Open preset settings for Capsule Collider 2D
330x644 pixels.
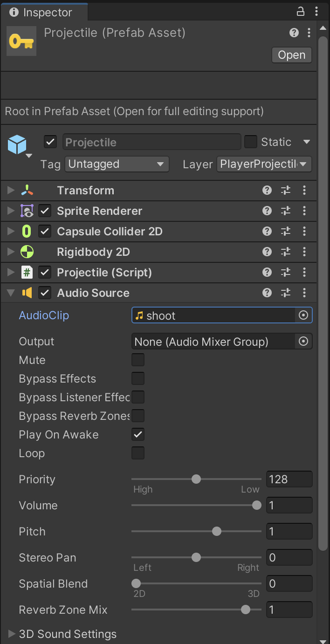[286, 232]
